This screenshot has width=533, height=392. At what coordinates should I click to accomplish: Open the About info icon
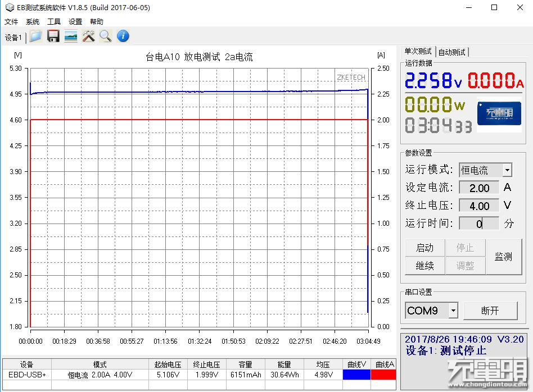(x=122, y=36)
